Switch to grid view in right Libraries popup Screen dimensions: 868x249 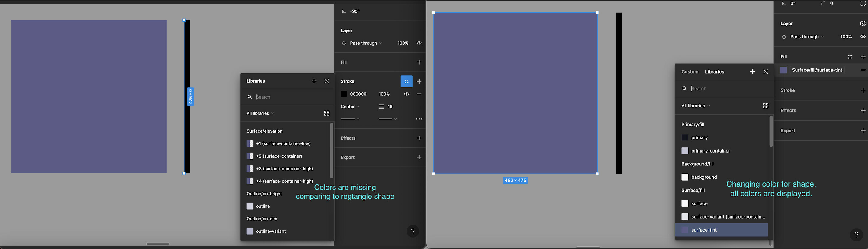[x=766, y=106]
